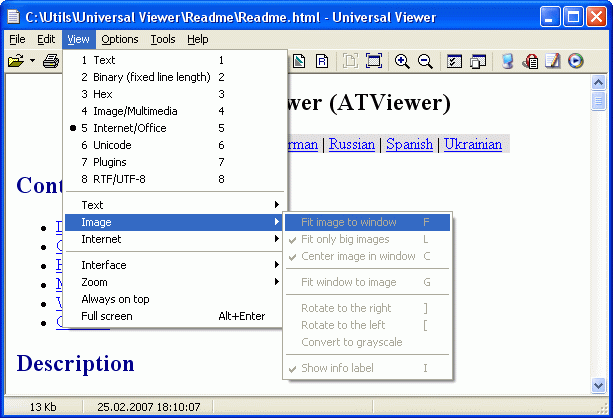
Task: Click the grayed-out fit page icon
Action: click(x=350, y=61)
